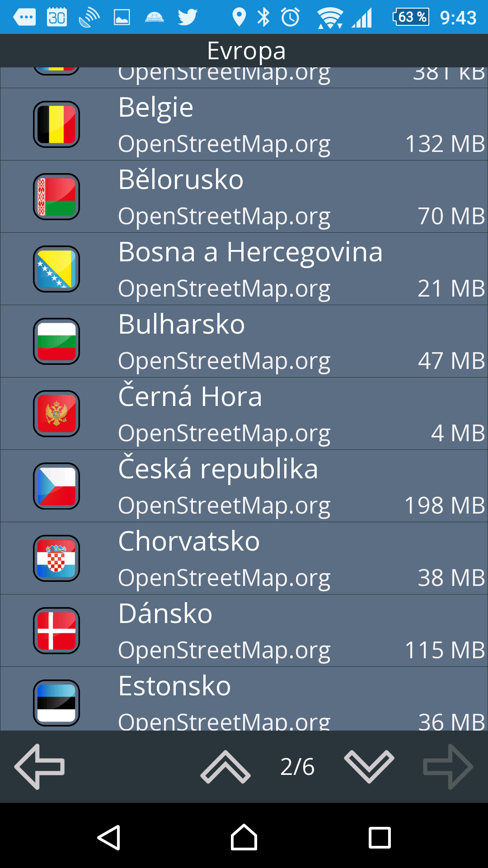
Task: Tap the Croatia flag icon
Action: 56,558
